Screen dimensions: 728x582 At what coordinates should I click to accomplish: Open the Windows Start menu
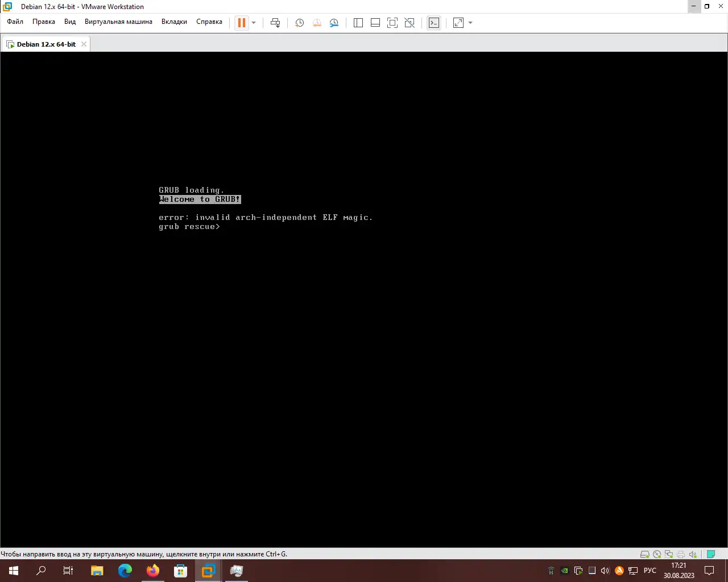[14, 571]
